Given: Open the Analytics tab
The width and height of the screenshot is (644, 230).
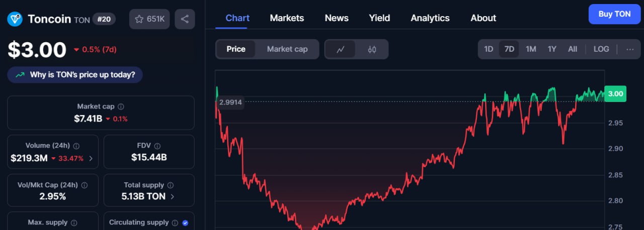Looking at the screenshot, I should click(x=430, y=18).
